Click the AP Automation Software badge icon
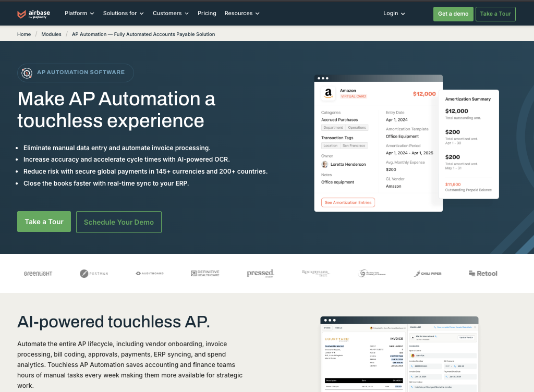 click(27, 73)
